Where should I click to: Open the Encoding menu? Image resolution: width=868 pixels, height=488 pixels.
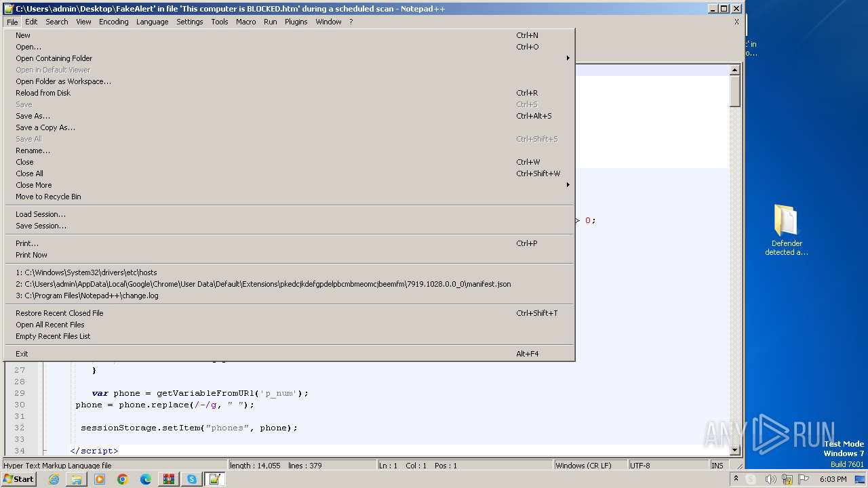click(113, 22)
